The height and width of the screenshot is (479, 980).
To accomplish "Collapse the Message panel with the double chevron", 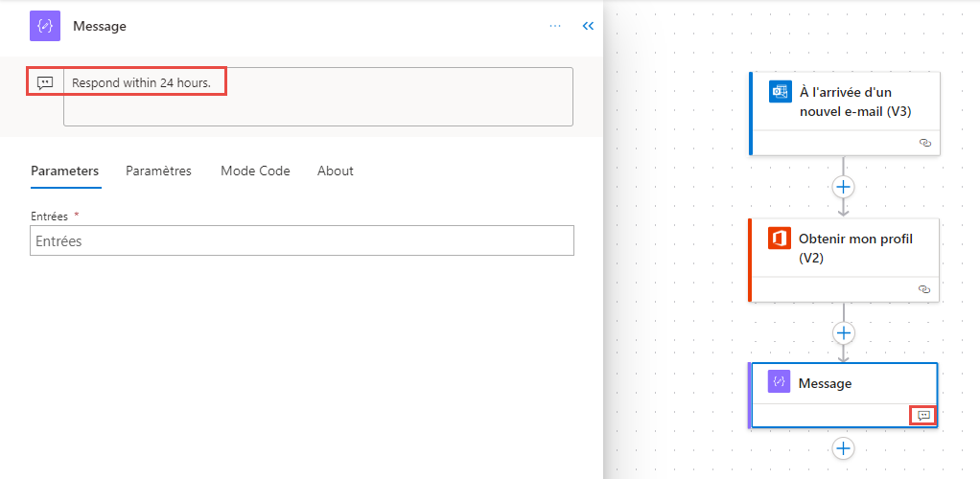I will tap(588, 26).
